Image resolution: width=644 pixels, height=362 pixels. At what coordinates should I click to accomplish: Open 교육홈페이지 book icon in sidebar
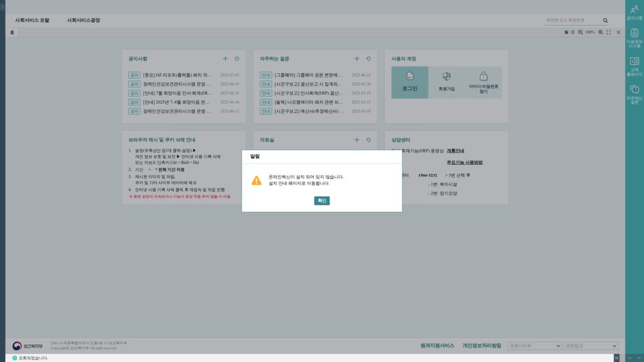pos(634,67)
